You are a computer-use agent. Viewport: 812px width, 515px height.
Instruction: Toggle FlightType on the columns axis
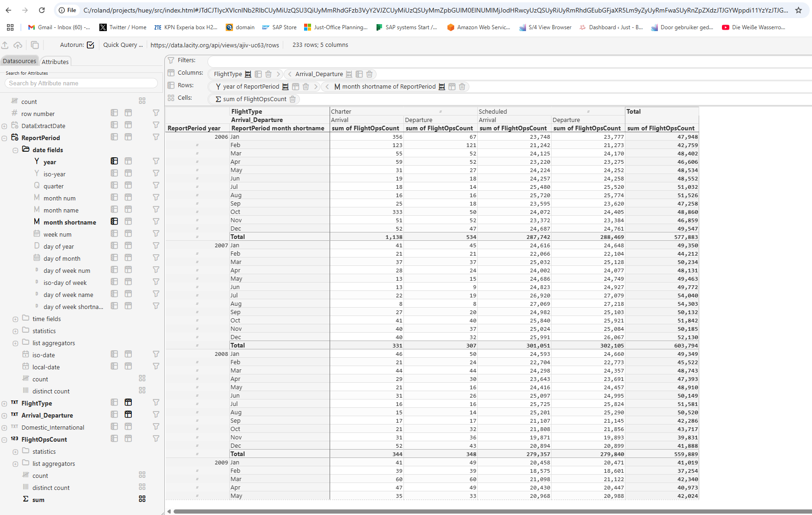click(128, 402)
